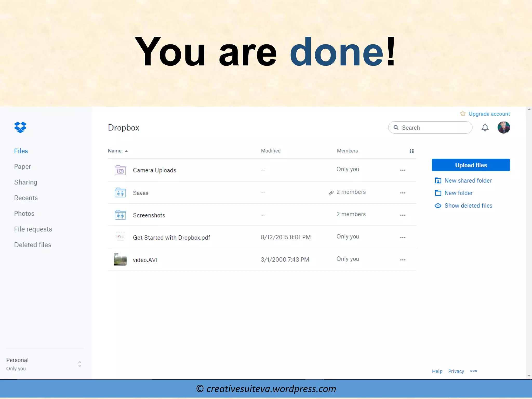Click the Dropbox logo icon
Image resolution: width=532 pixels, height=399 pixels.
pyautogui.click(x=20, y=127)
